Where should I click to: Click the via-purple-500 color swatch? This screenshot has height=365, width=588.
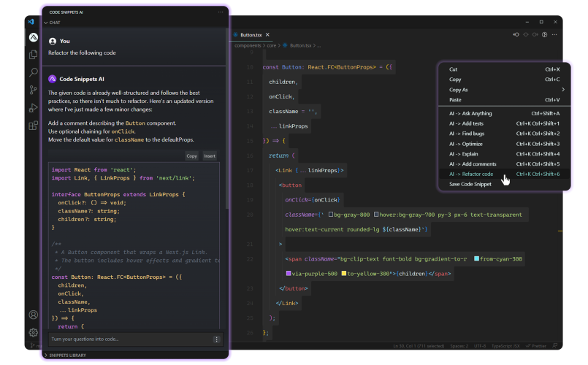[289, 274]
